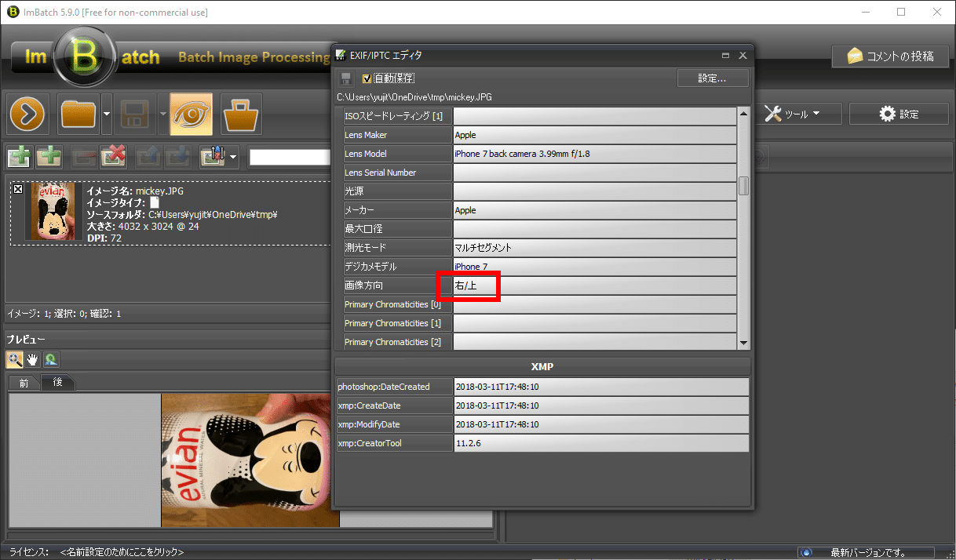Switch to the 前 preview tab
Screen dimensions: 956x560
(x=24, y=383)
